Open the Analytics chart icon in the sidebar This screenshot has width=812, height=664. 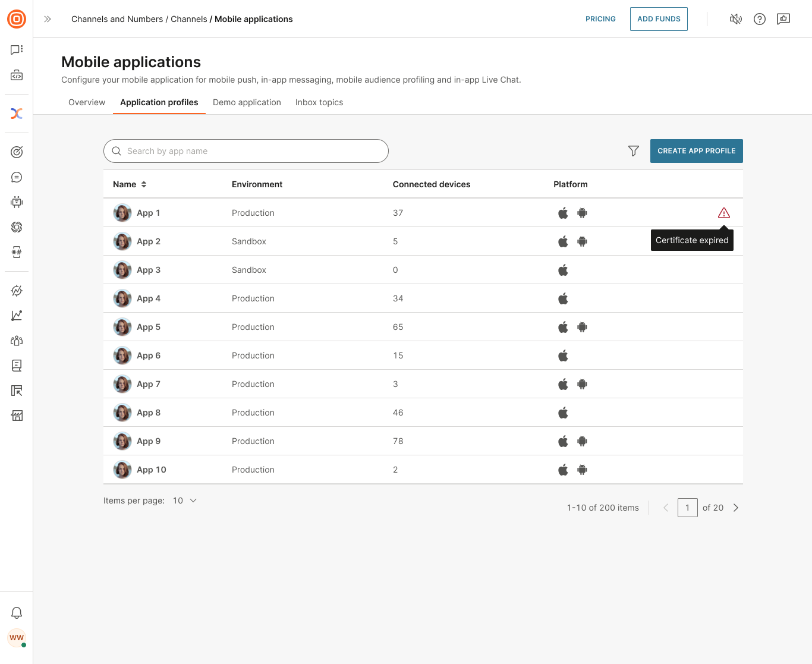(x=17, y=316)
